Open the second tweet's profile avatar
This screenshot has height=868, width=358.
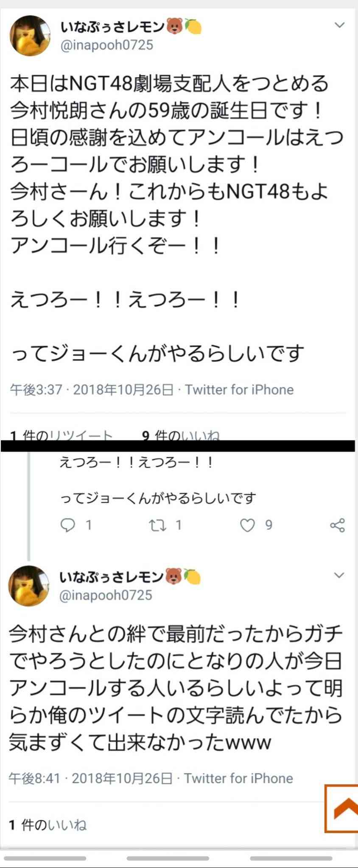pyautogui.click(x=29, y=586)
